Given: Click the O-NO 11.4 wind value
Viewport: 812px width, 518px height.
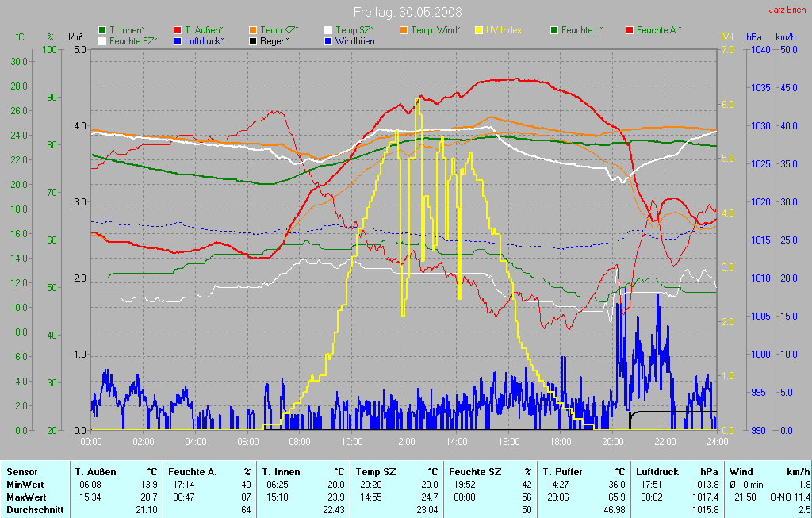Looking at the screenshot, I should coord(790,497).
